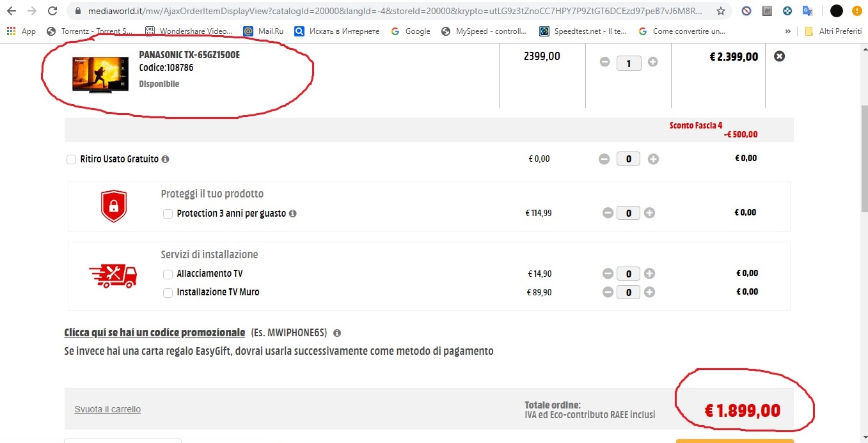Click the Installazione TV Muro quantity field
868x443 pixels.
[x=629, y=292]
